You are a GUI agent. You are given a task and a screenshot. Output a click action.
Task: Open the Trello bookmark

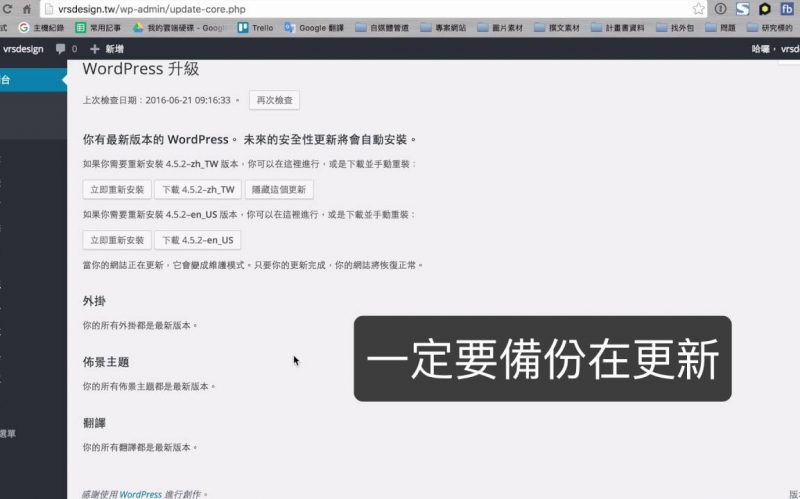coord(256,28)
